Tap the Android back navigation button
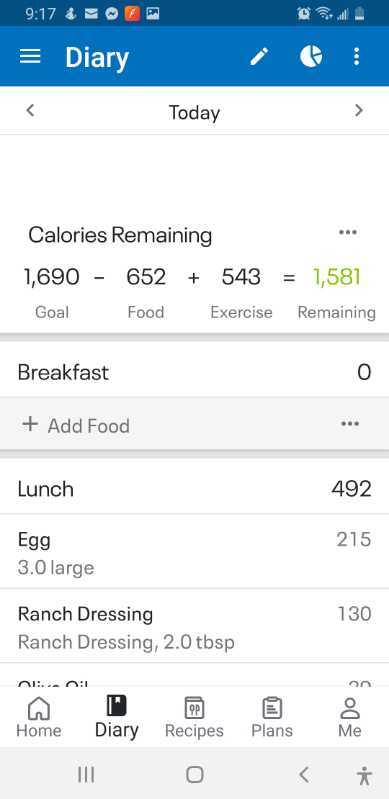The image size is (389, 799). [304, 775]
